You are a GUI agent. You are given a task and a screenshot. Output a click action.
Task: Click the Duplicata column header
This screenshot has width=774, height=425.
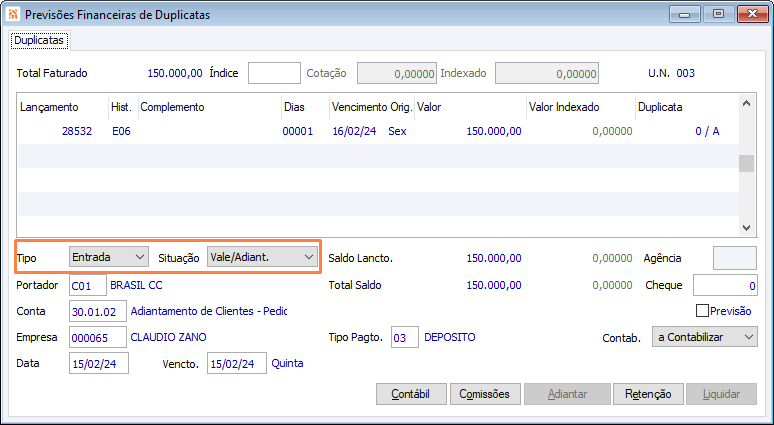tap(687, 107)
